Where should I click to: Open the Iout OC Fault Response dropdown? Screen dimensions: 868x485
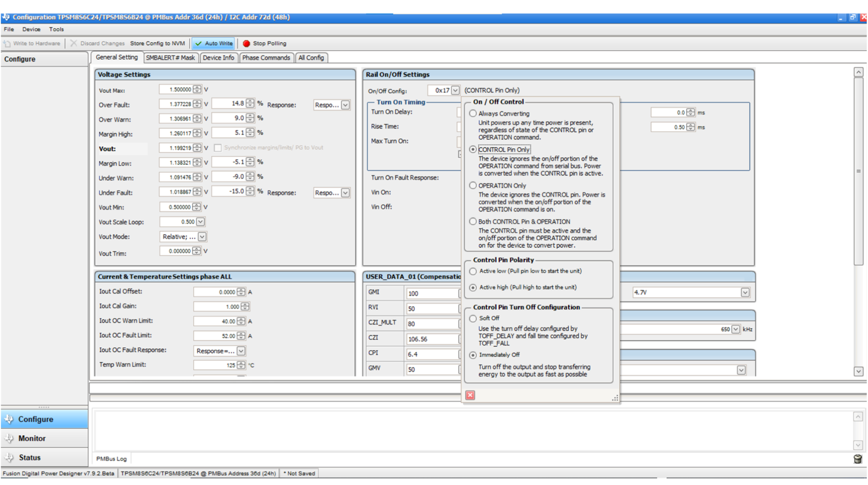[240, 351]
